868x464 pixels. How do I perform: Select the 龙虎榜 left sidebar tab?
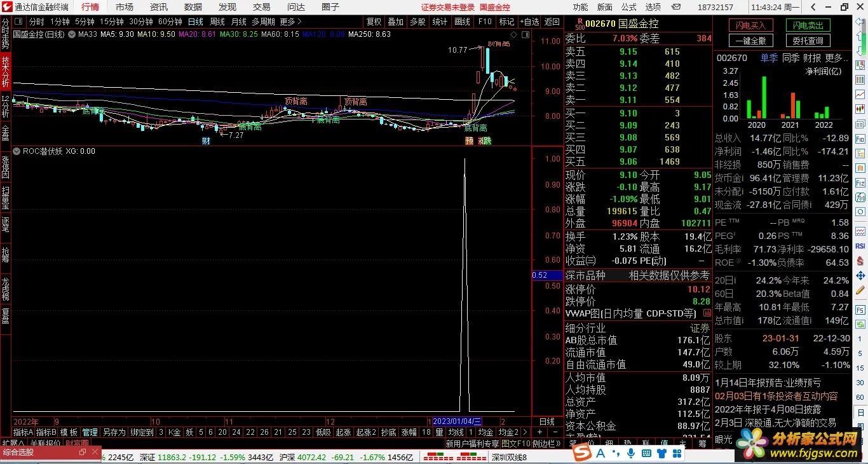5,290
